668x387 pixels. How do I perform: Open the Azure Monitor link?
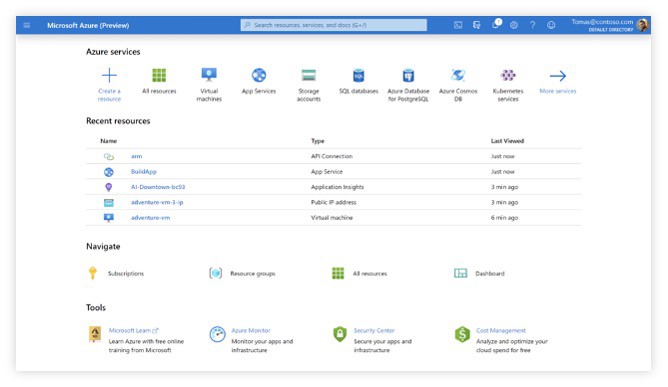250,330
